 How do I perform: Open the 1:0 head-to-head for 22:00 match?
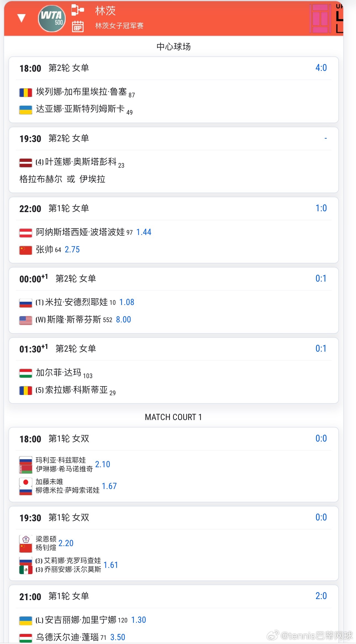(x=321, y=208)
